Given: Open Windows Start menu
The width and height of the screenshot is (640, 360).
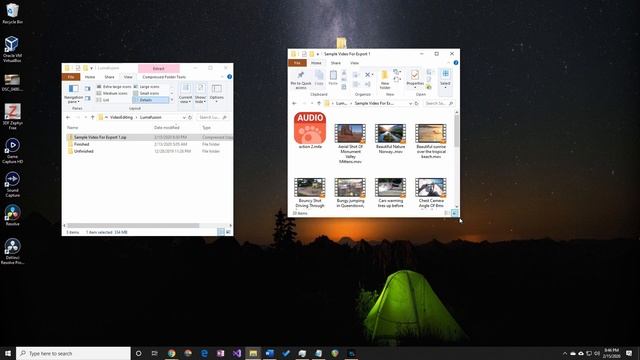Looking at the screenshot, I should tap(8, 353).
